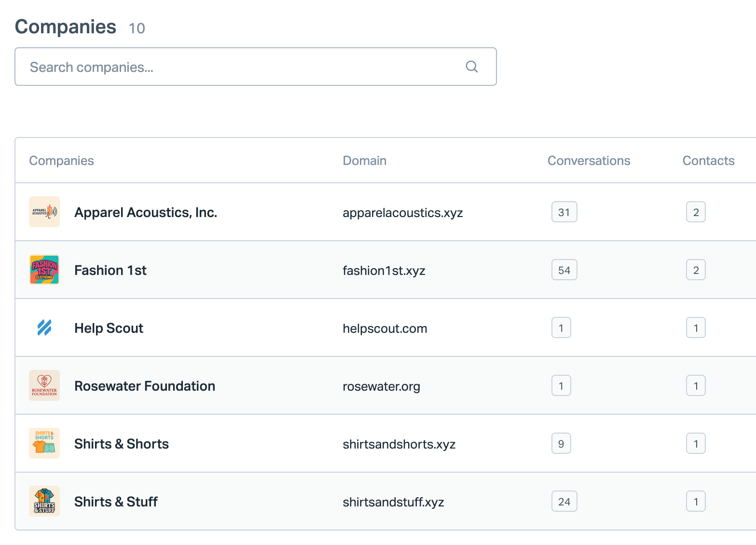This screenshot has width=756, height=545.
Task: Click Shirts & Shorts contacts count badge
Action: [696, 443]
